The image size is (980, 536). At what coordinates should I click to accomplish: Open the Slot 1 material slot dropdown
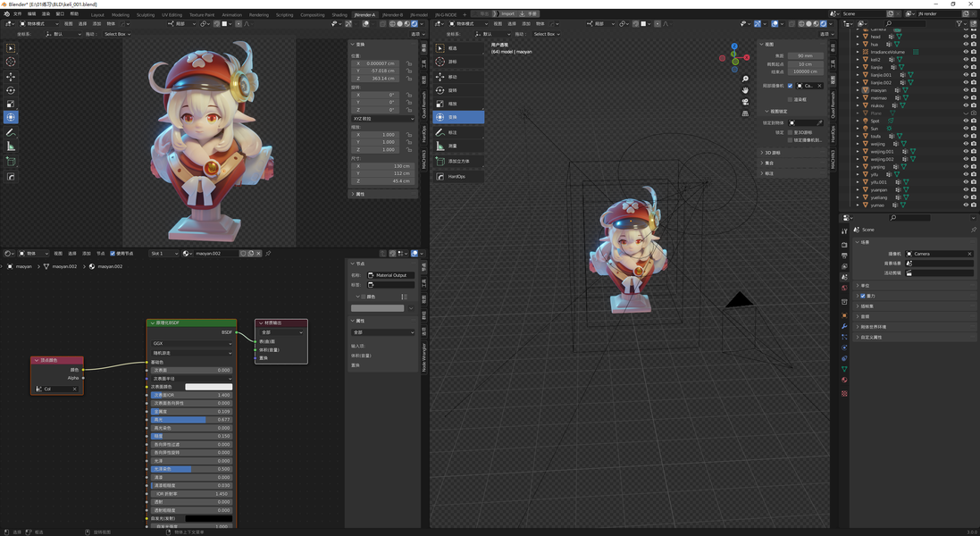click(x=163, y=254)
